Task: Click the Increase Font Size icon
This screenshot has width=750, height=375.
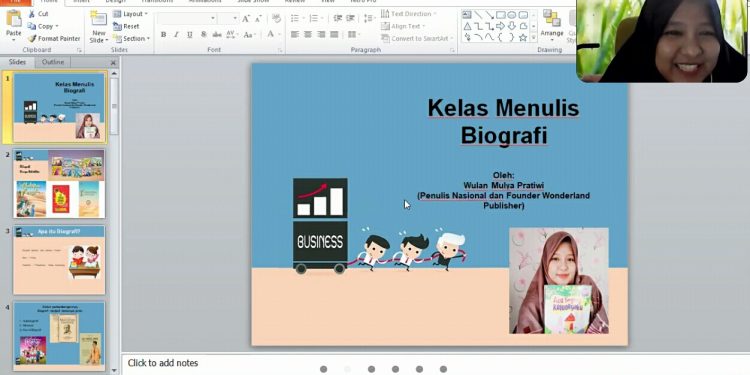Action: tap(246, 19)
